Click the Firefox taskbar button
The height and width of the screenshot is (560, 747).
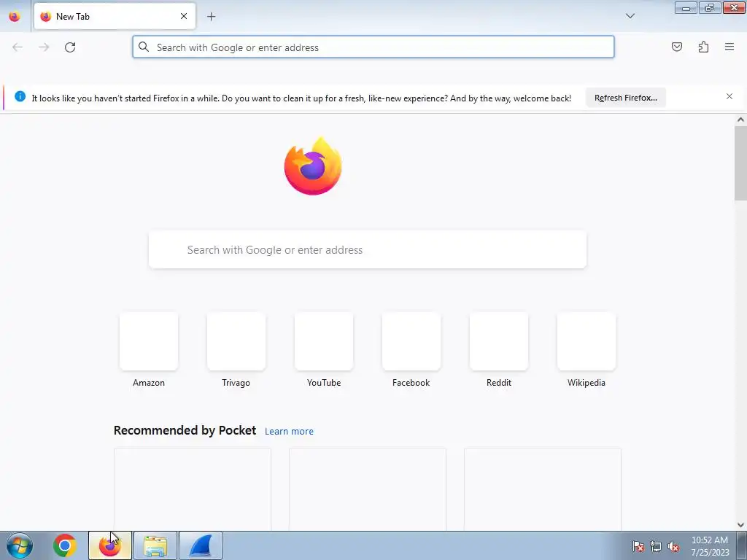pos(110,545)
